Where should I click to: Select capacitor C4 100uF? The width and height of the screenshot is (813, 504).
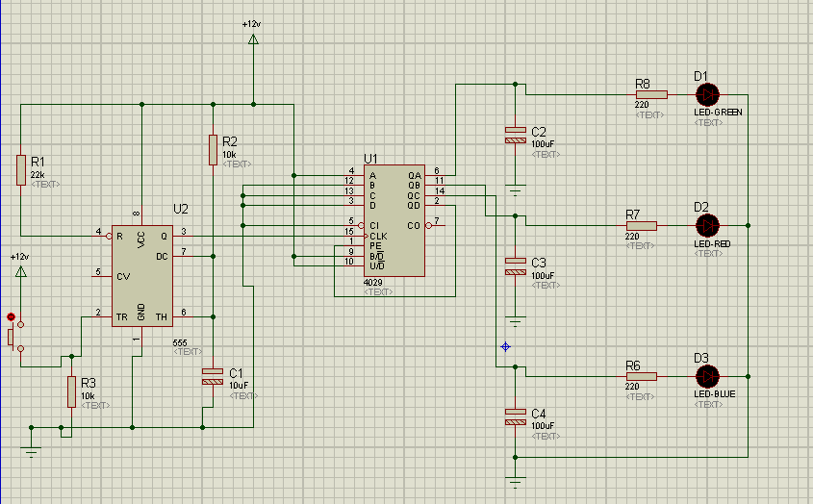(x=516, y=416)
